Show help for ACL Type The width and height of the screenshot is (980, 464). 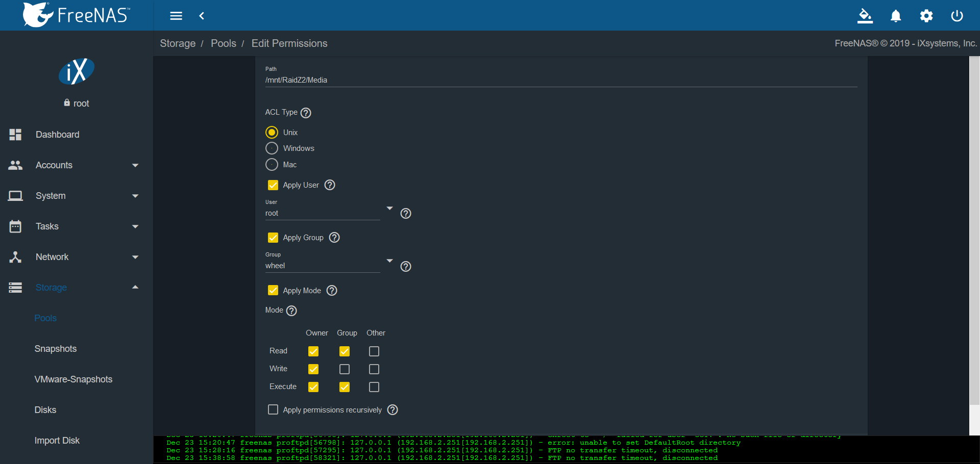(306, 113)
